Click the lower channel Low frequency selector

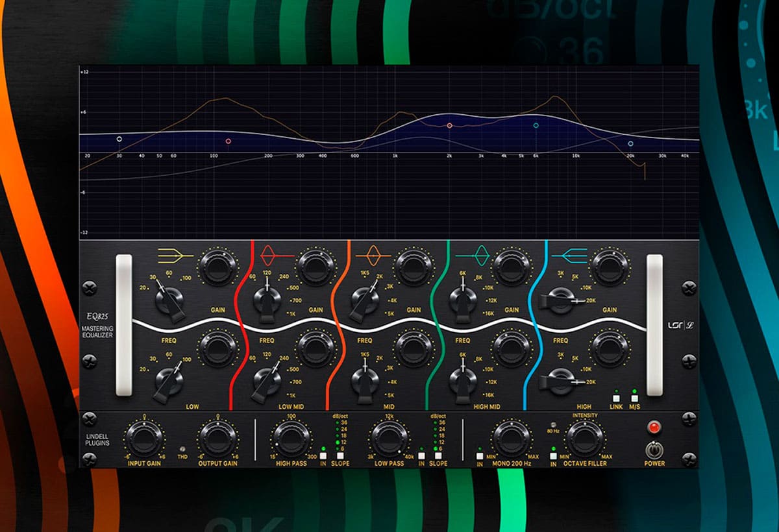[169, 381]
